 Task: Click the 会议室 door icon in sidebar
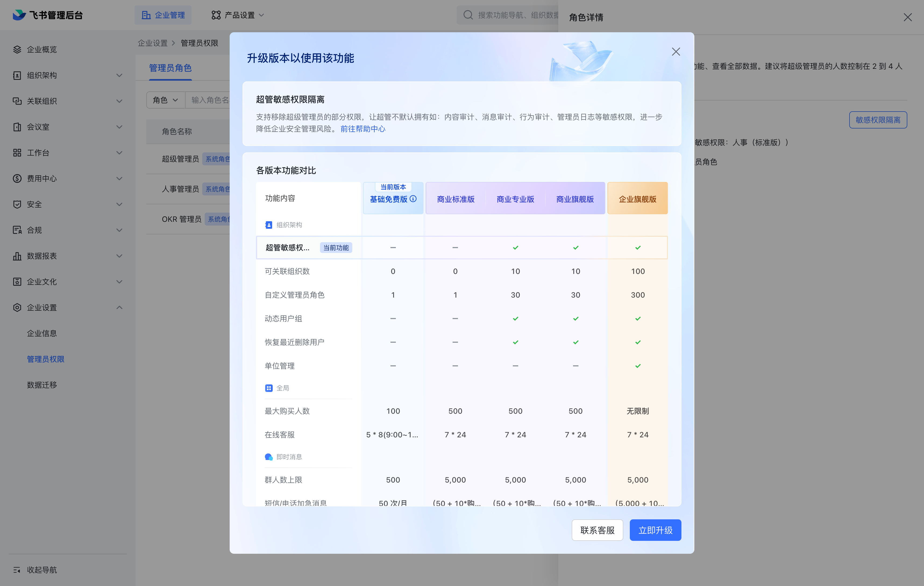[17, 127]
